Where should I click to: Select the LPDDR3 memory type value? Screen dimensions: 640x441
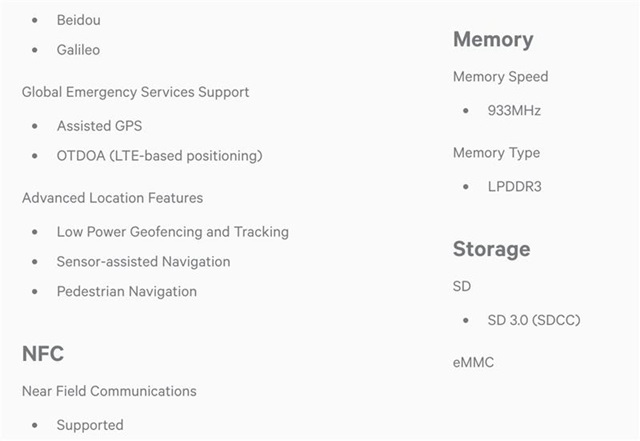tap(514, 187)
